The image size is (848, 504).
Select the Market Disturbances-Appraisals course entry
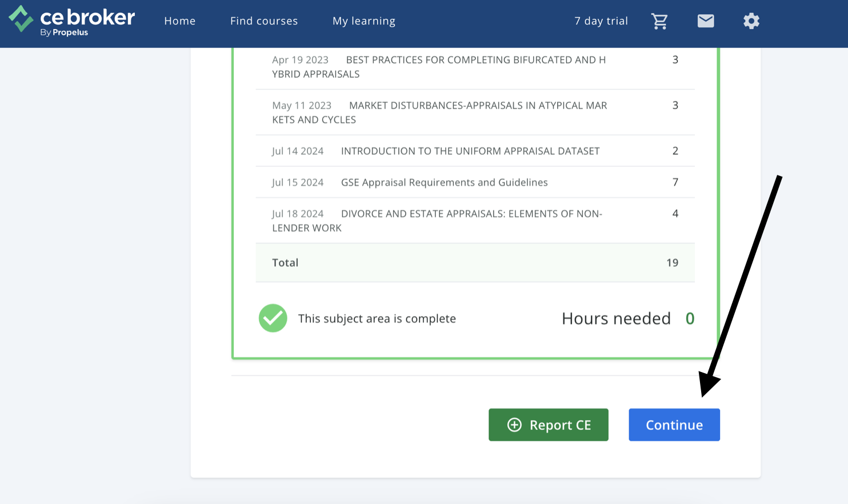pos(474,112)
